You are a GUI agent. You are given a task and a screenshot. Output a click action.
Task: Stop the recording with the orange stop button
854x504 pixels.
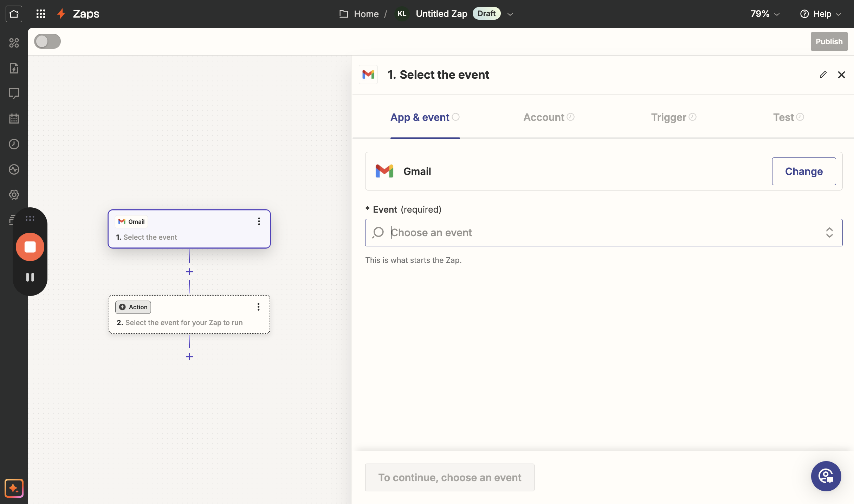click(x=30, y=247)
